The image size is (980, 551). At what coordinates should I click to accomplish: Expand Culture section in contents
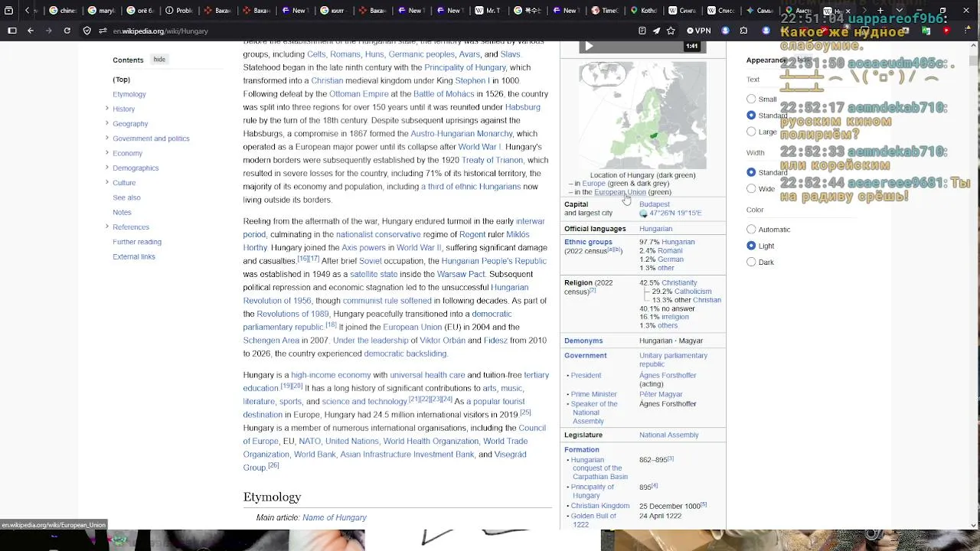pos(106,182)
